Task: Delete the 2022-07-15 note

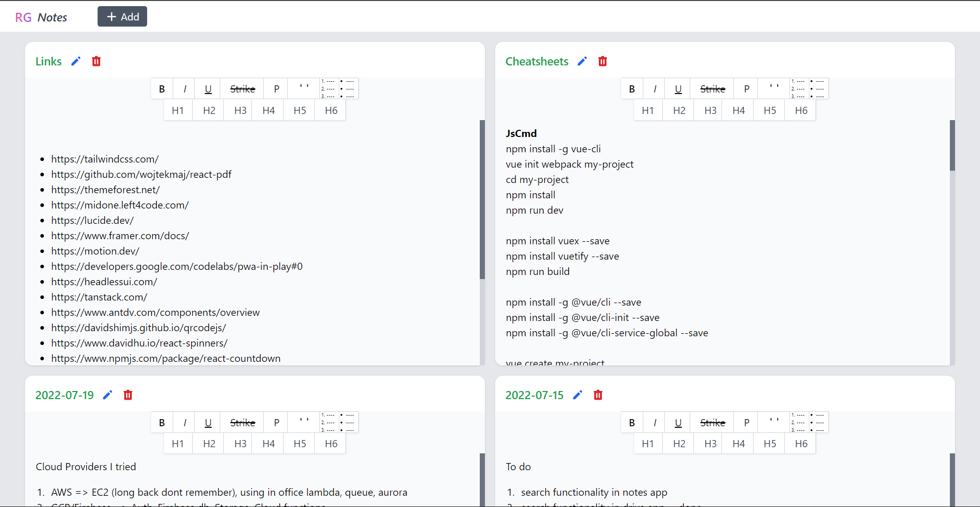Action: (598, 395)
